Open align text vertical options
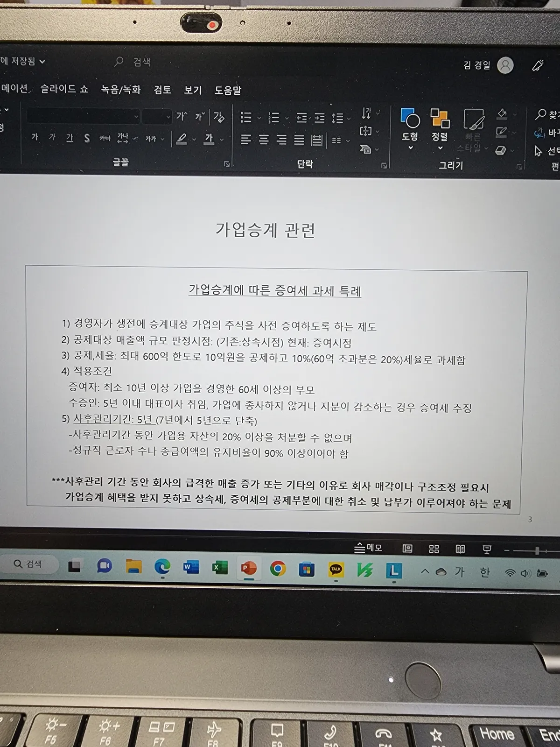This screenshot has height=747, width=560. pos(371,131)
